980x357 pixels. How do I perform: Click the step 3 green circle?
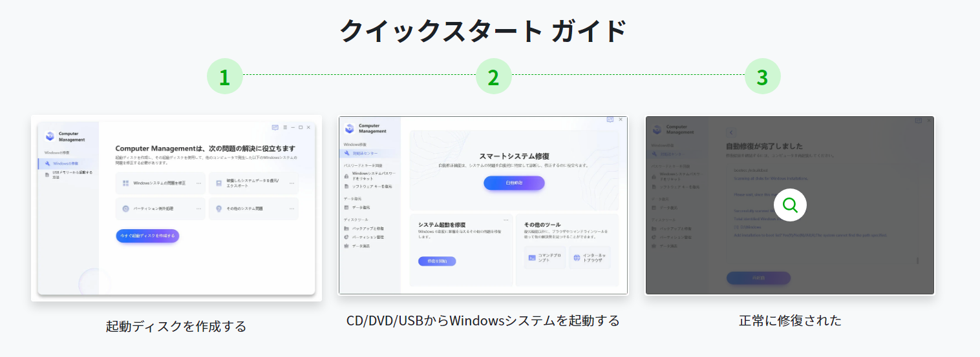pos(763,77)
